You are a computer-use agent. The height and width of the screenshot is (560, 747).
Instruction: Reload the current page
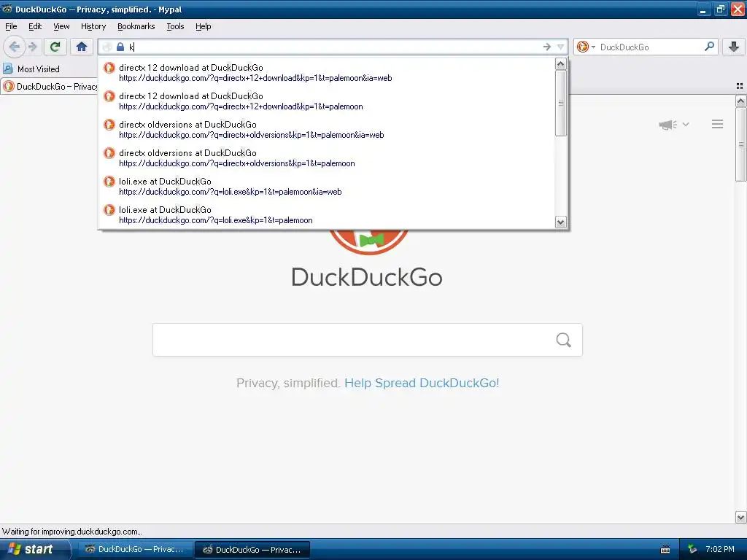55,47
